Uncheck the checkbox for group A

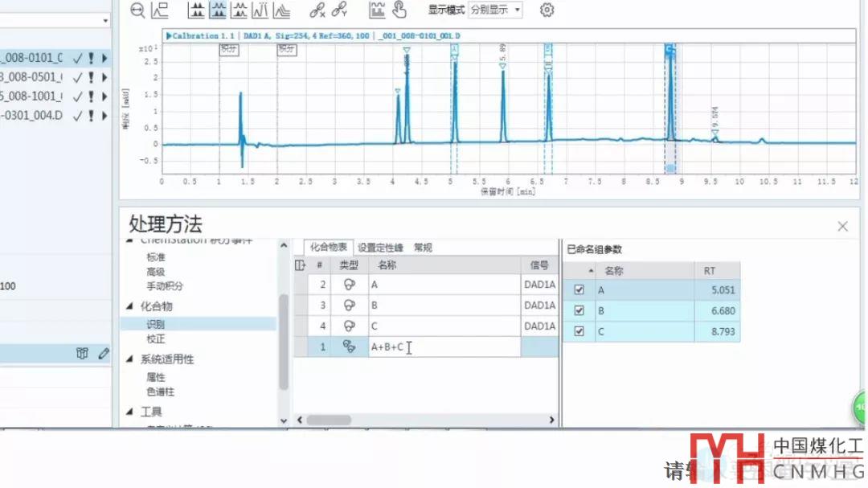579,290
